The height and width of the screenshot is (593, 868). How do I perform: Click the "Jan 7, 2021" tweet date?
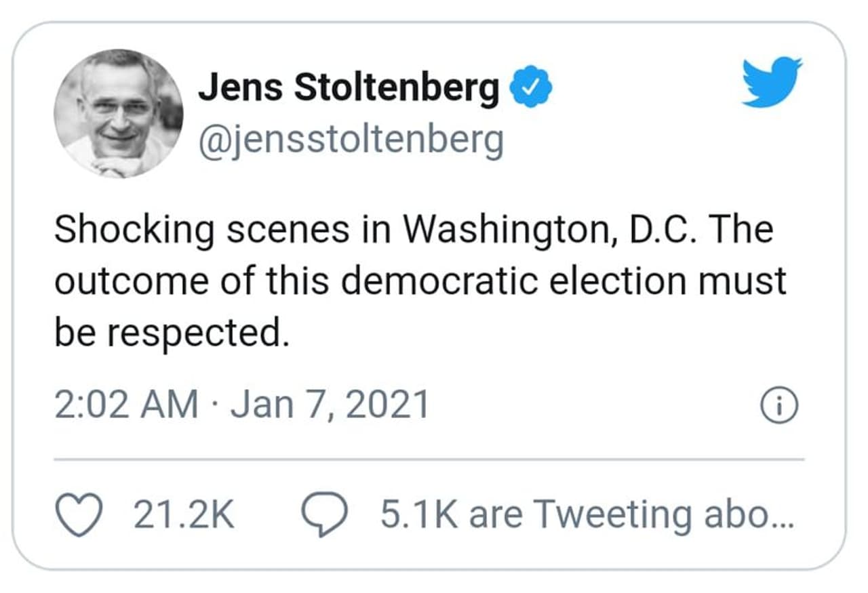point(329,405)
